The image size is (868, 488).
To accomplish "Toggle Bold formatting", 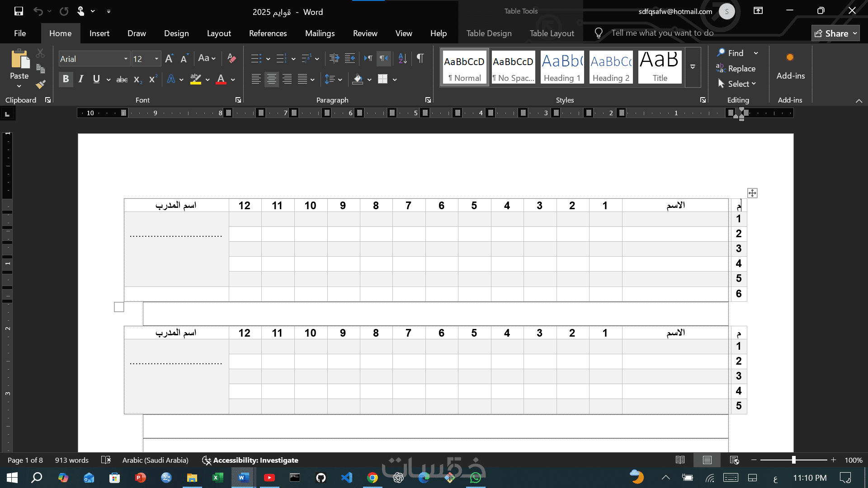I will coord(66,80).
